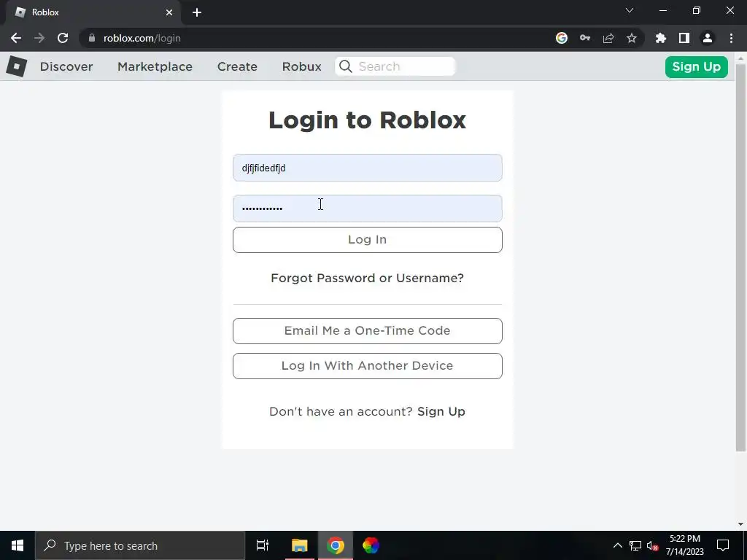Click the Windows taskbar search box
Viewport: 747px width, 560px height.
[140, 545]
